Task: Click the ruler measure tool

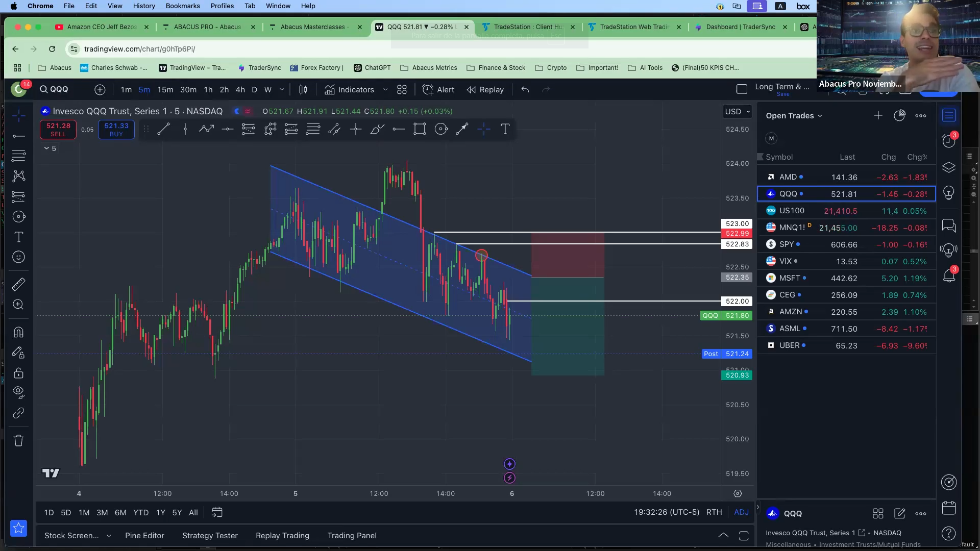Action: tap(18, 284)
